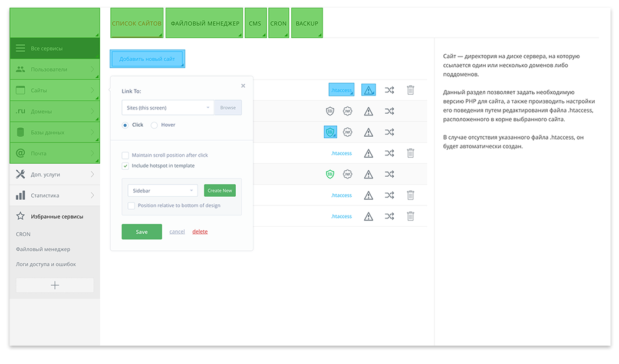Open the Sidebar template dropdown
The width and height of the screenshot is (619, 364).
point(162,190)
